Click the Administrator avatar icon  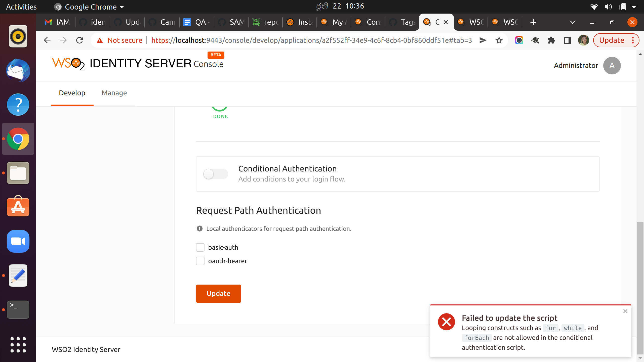pyautogui.click(x=612, y=66)
